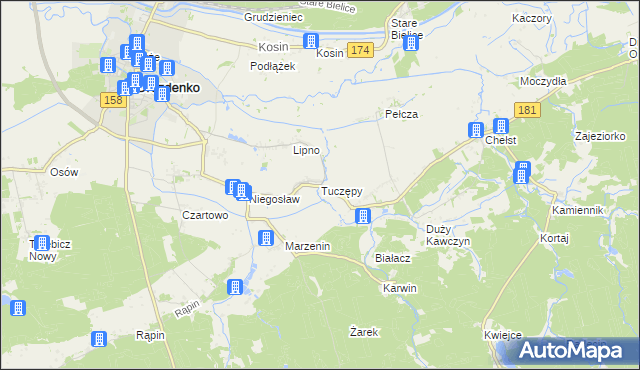The width and height of the screenshot is (640, 370).
Task: Click the Czartowo village label
Action: [x=205, y=215]
